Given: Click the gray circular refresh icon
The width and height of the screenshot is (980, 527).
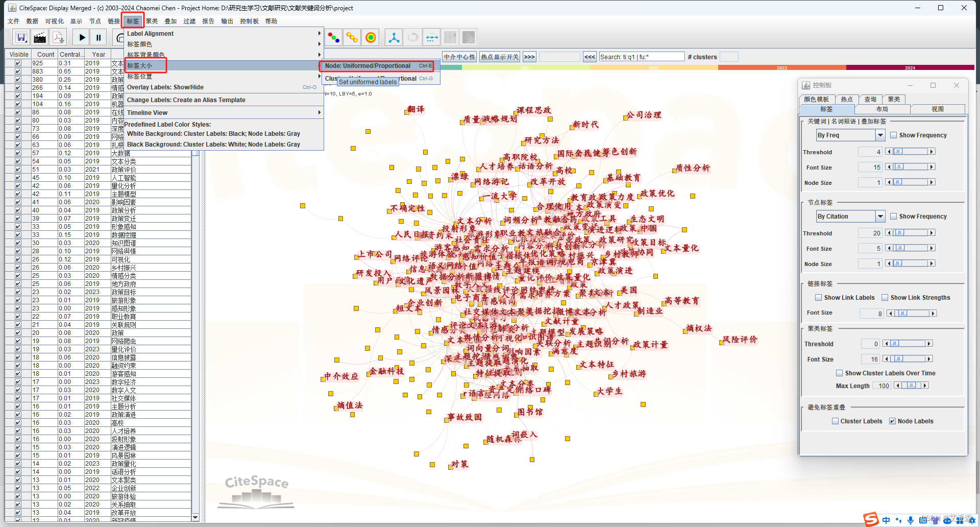Looking at the screenshot, I should (x=413, y=37).
